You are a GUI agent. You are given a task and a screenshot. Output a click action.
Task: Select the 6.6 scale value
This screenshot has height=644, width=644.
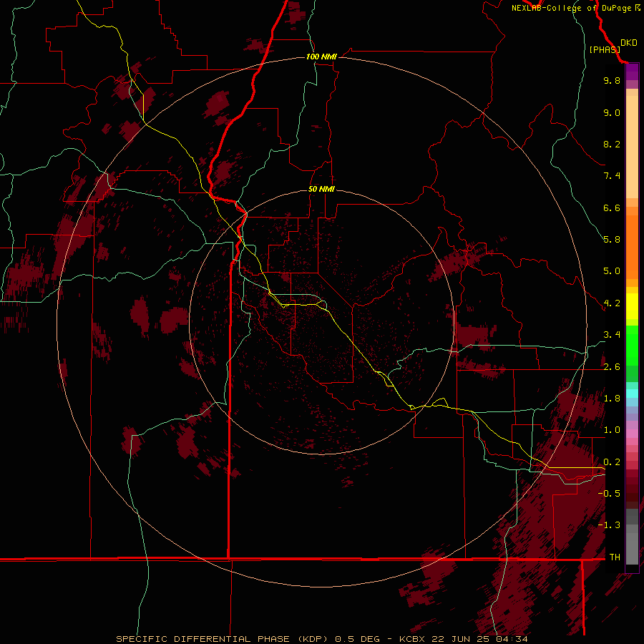point(612,208)
